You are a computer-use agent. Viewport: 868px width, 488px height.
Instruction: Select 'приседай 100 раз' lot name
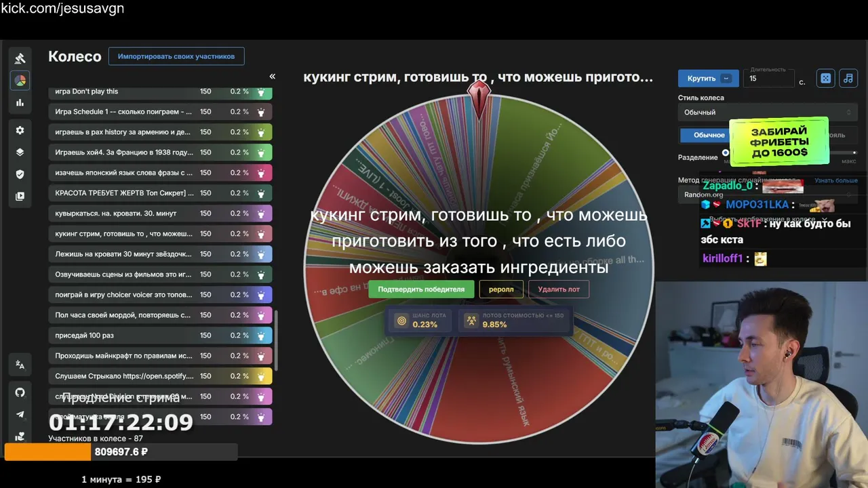pos(85,335)
